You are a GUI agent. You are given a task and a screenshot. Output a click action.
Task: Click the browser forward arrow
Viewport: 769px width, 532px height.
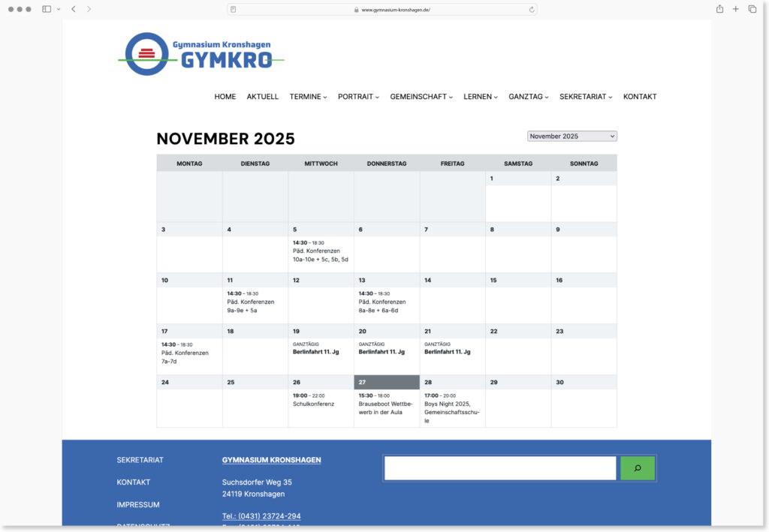click(89, 8)
